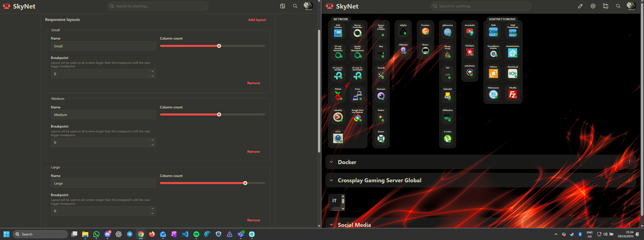Click the layout grid icon in left header
This screenshot has height=240, width=644.
click(x=283, y=6)
